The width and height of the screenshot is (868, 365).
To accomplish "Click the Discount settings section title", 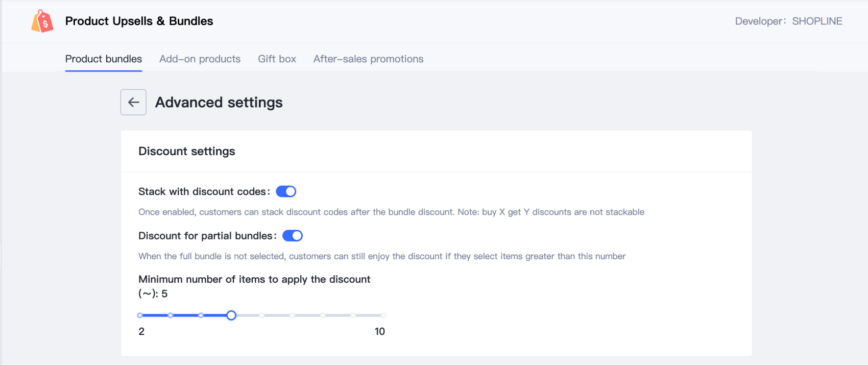I will 186,151.
